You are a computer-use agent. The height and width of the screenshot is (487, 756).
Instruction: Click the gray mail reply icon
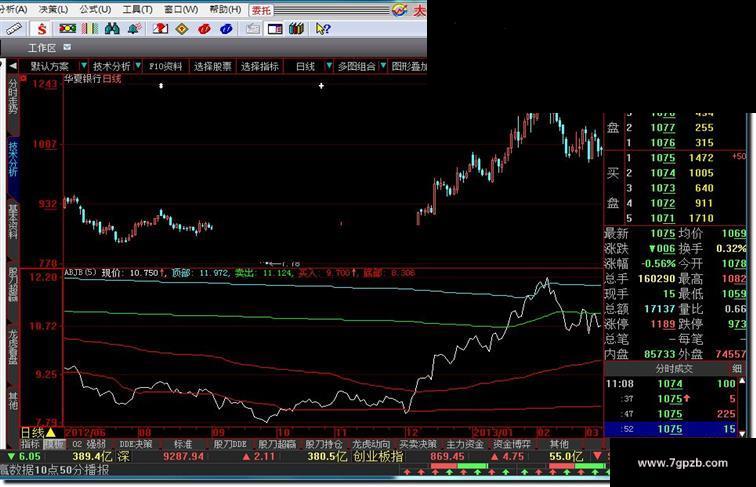coord(252,29)
